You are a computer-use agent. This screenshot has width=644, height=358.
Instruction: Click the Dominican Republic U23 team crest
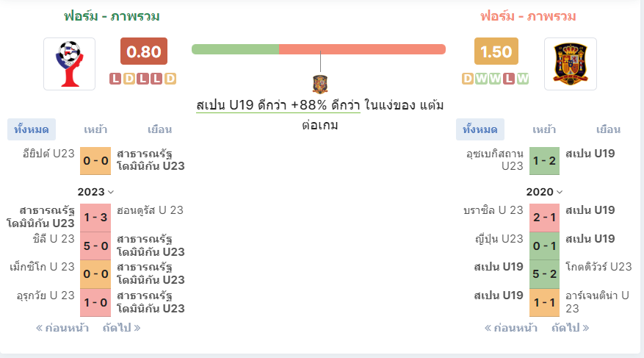70,64
